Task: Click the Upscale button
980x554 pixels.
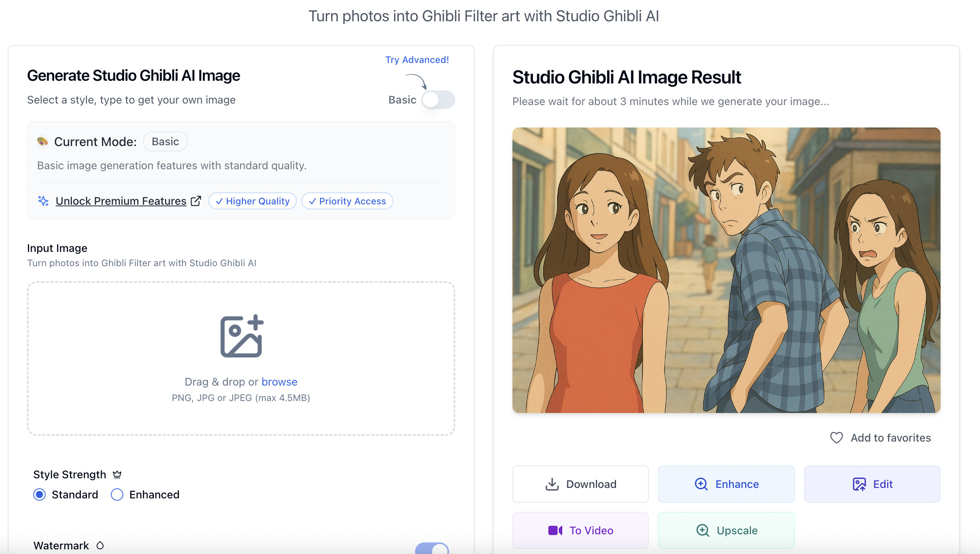Action: (726, 530)
